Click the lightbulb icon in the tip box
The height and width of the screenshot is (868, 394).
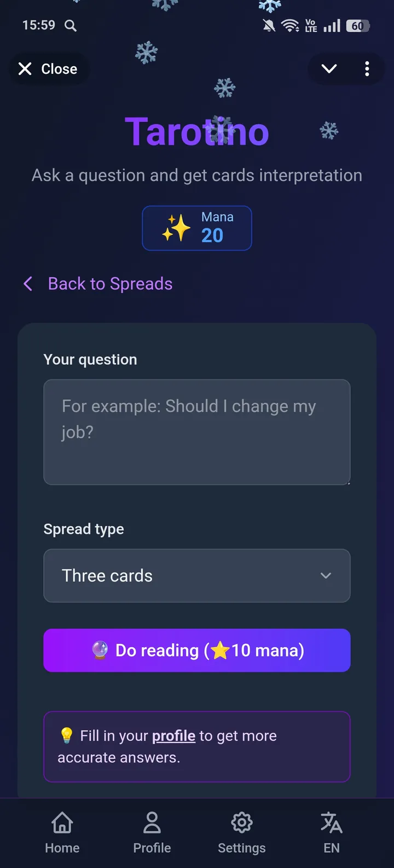point(65,735)
